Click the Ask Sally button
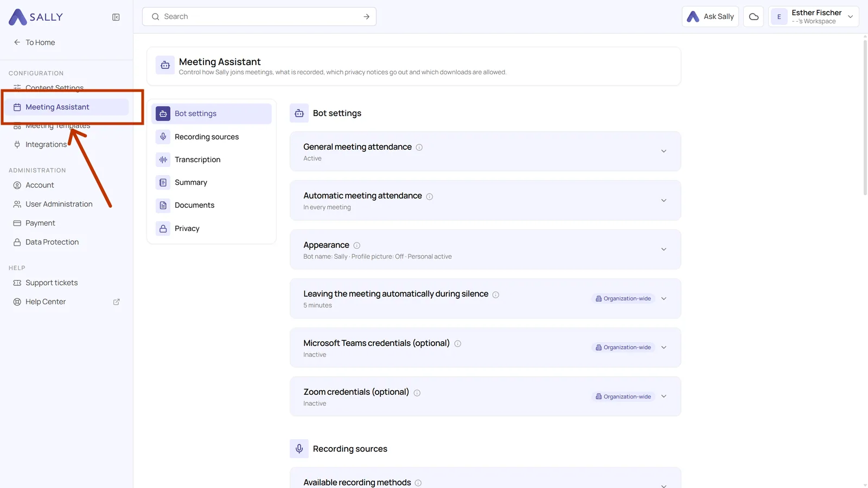The height and width of the screenshot is (488, 868). tap(710, 17)
